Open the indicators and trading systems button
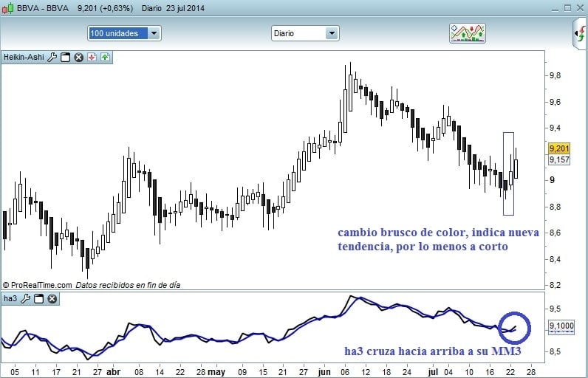This screenshot has width=588, height=378. click(468, 33)
